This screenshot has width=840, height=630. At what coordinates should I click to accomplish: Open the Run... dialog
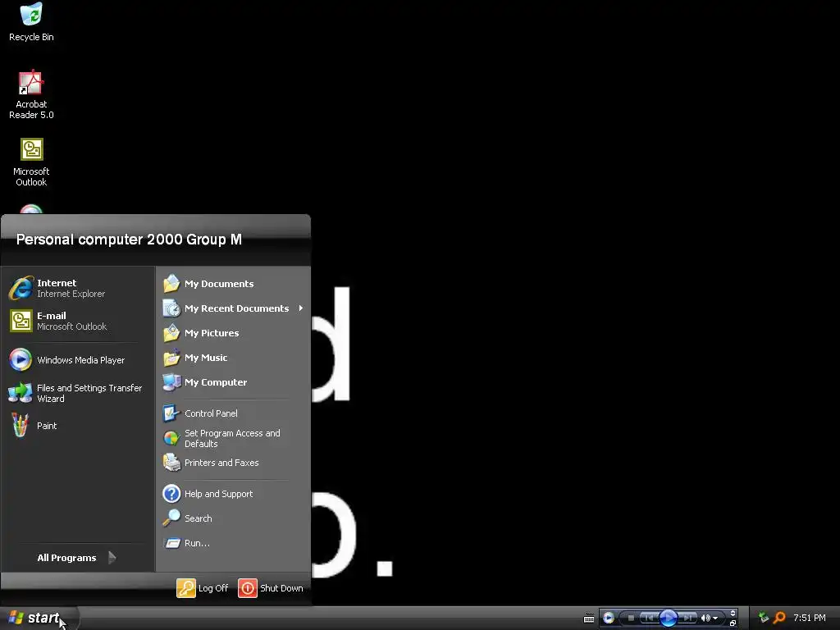pyautogui.click(x=234, y=543)
